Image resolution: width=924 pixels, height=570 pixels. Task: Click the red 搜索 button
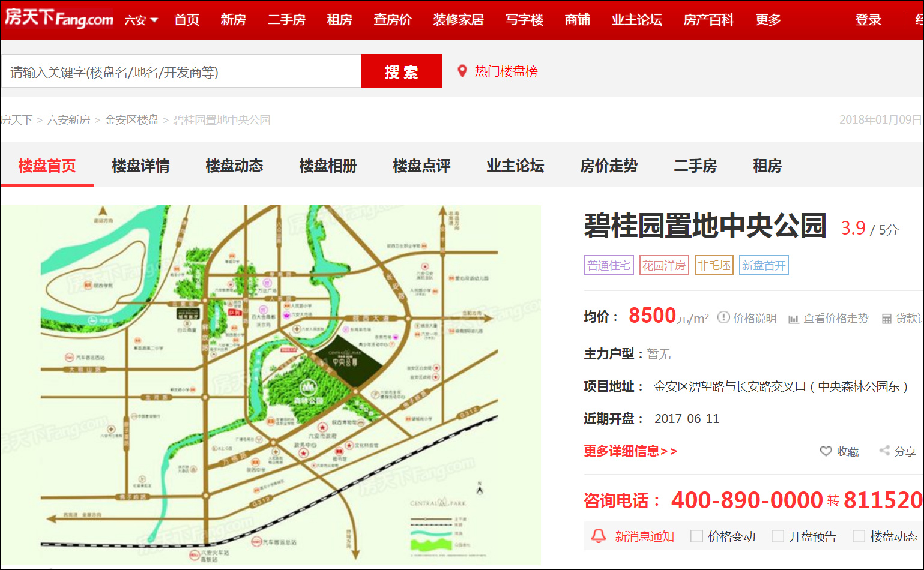tap(402, 71)
